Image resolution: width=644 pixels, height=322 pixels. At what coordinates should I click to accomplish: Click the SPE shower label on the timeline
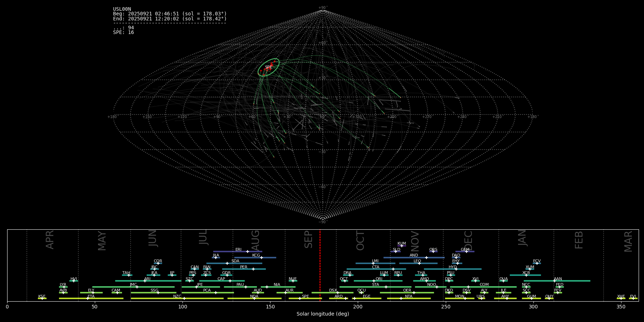click(305, 297)
